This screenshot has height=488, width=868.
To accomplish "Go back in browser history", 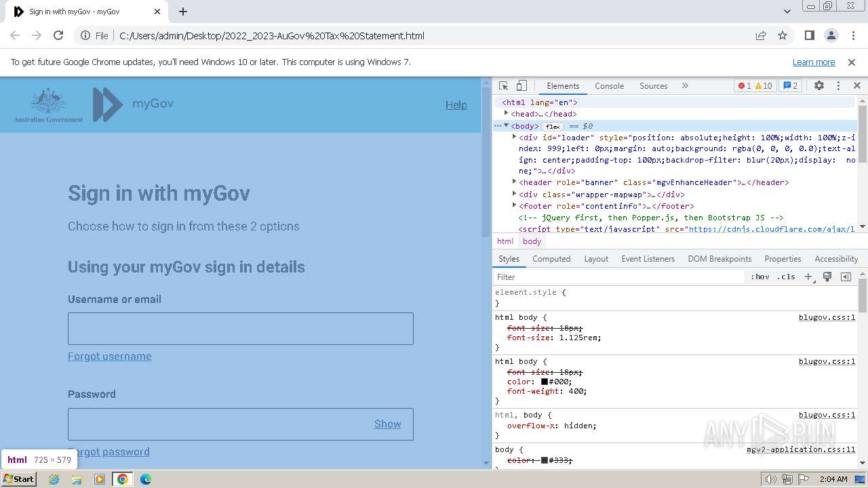I will pos(15,36).
